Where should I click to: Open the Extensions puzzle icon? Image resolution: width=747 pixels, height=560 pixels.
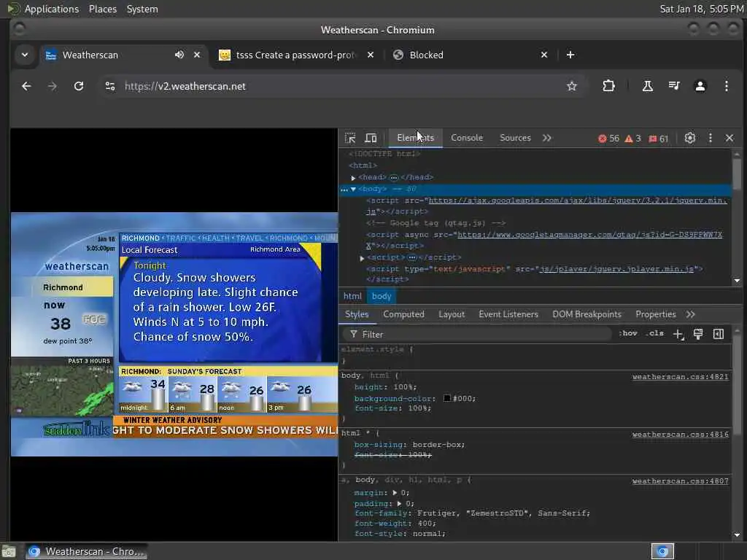(608, 86)
